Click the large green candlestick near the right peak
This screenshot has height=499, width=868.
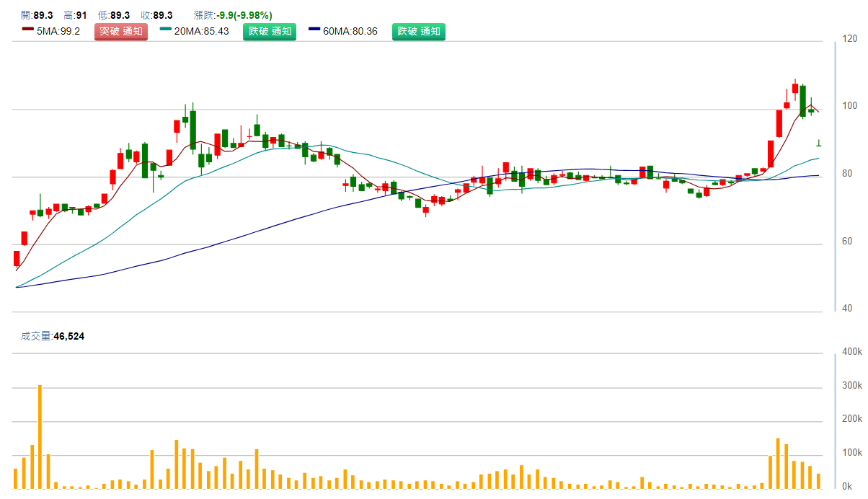click(x=802, y=101)
